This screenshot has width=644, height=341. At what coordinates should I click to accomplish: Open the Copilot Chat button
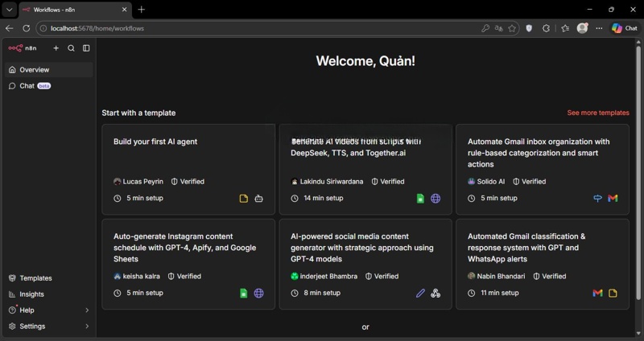point(625,28)
